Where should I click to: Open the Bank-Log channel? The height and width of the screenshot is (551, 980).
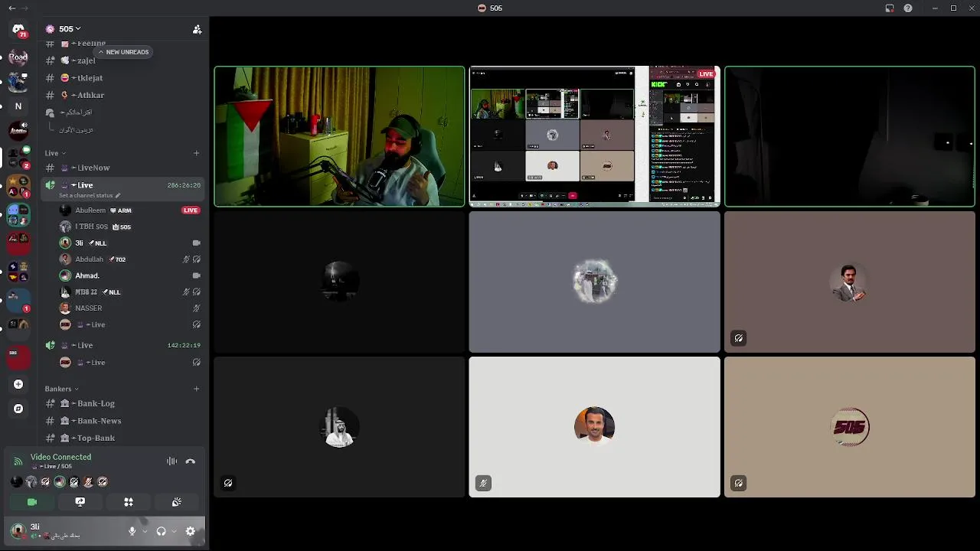(122, 403)
